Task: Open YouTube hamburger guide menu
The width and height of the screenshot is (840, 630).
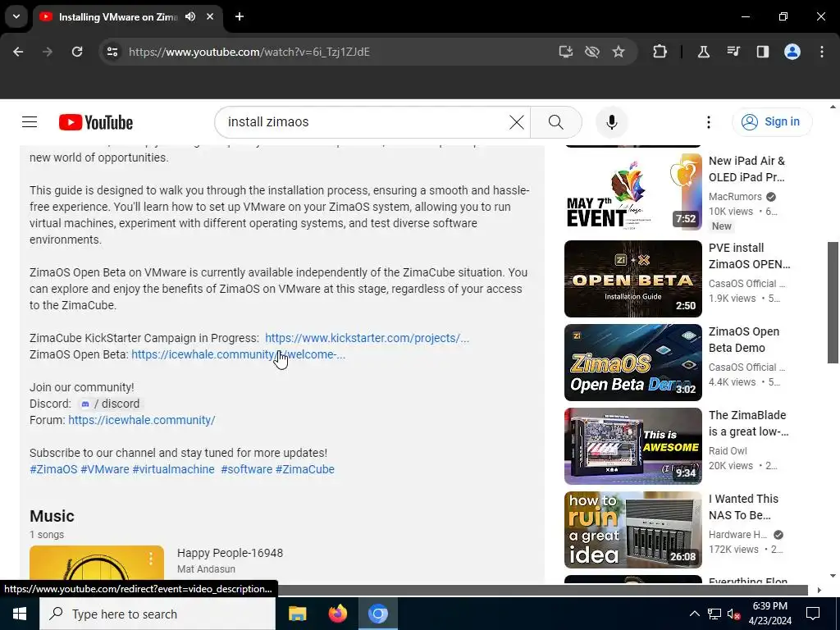Action: click(30, 122)
